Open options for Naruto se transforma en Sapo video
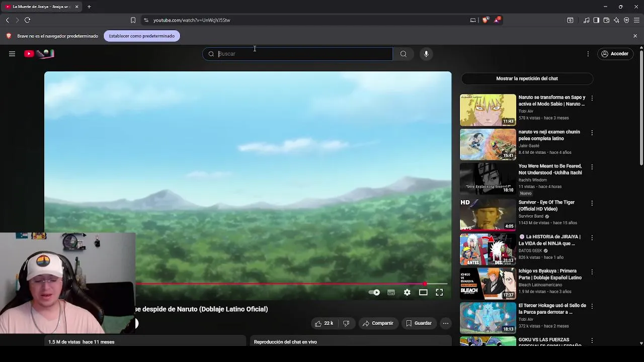 pos(592,99)
